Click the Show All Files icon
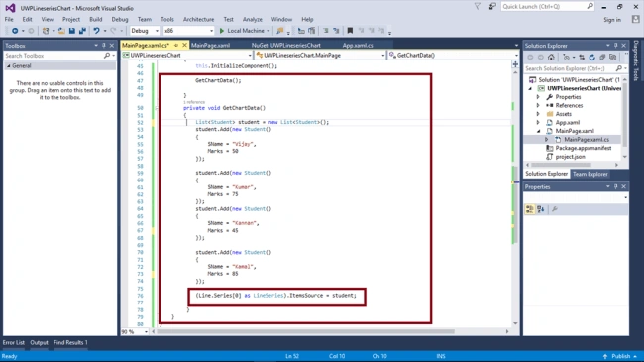 point(612,58)
